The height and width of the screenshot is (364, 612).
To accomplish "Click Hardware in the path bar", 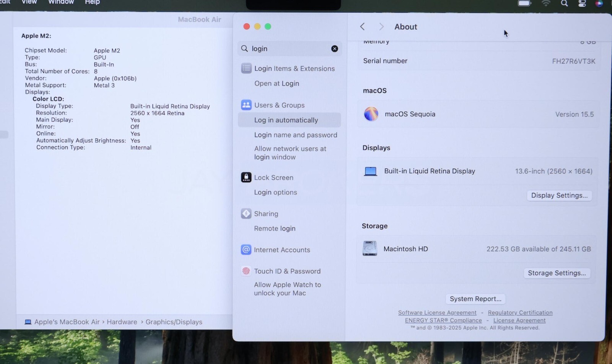I will pyautogui.click(x=122, y=322).
